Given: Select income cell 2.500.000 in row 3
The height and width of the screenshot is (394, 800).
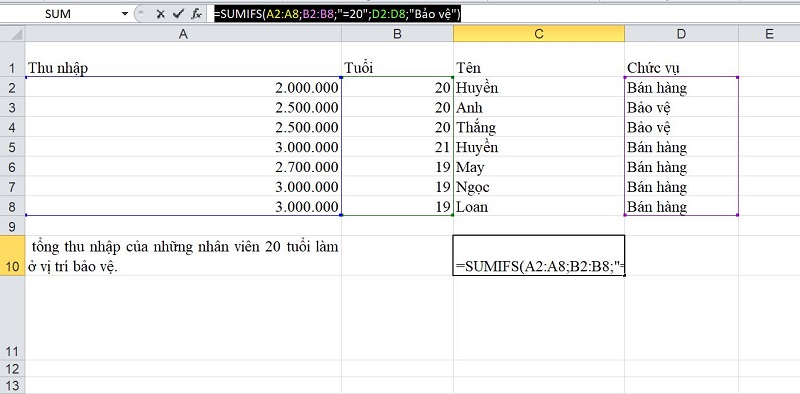Looking at the screenshot, I should pos(183,108).
